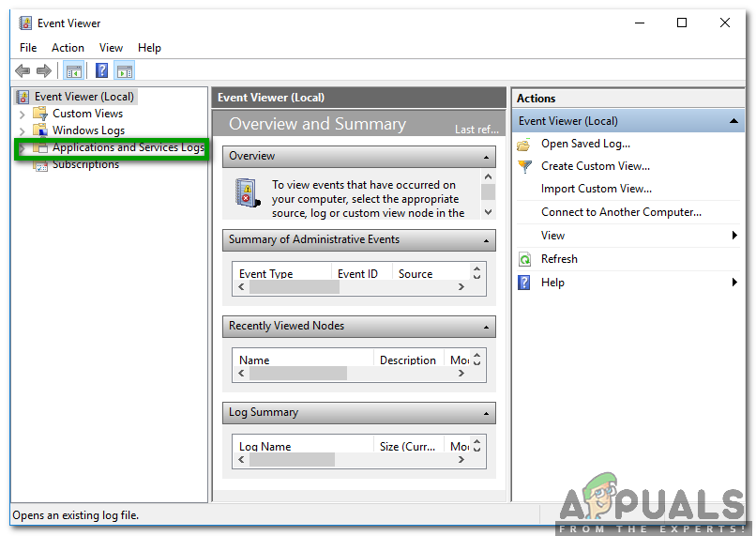Click scroll-left arrow in Recently Viewed Nodes
The height and width of the screenshot is (536, 756).
(242, 374)
